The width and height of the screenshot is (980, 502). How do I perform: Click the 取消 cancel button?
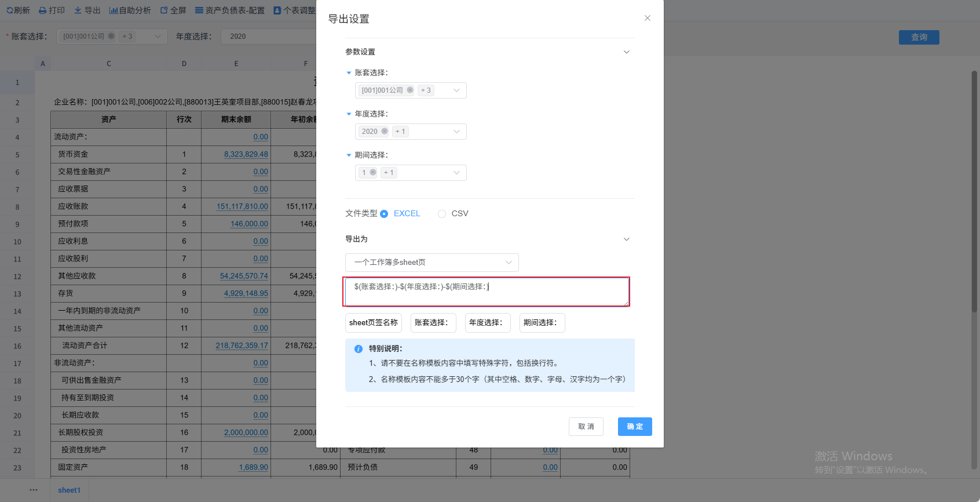click(586, 427)
